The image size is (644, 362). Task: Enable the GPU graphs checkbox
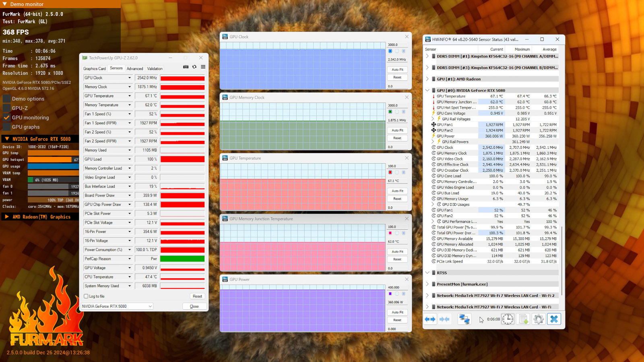[6, 127]
